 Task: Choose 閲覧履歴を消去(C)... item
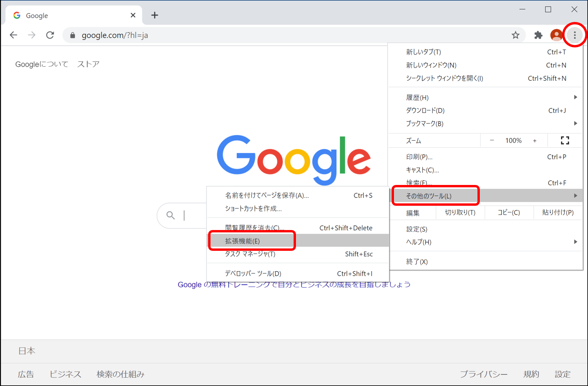[x=298, y=228]
